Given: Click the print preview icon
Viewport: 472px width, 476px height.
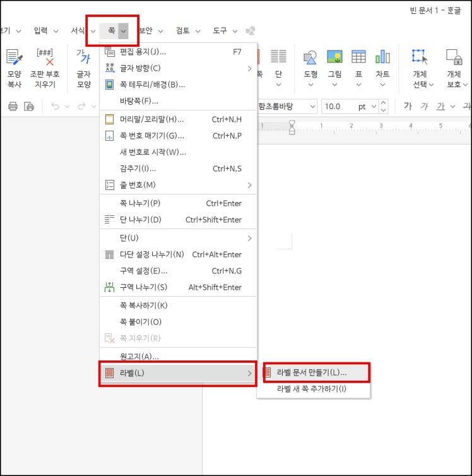Looking at the screenshot, I should coord(29,106).
